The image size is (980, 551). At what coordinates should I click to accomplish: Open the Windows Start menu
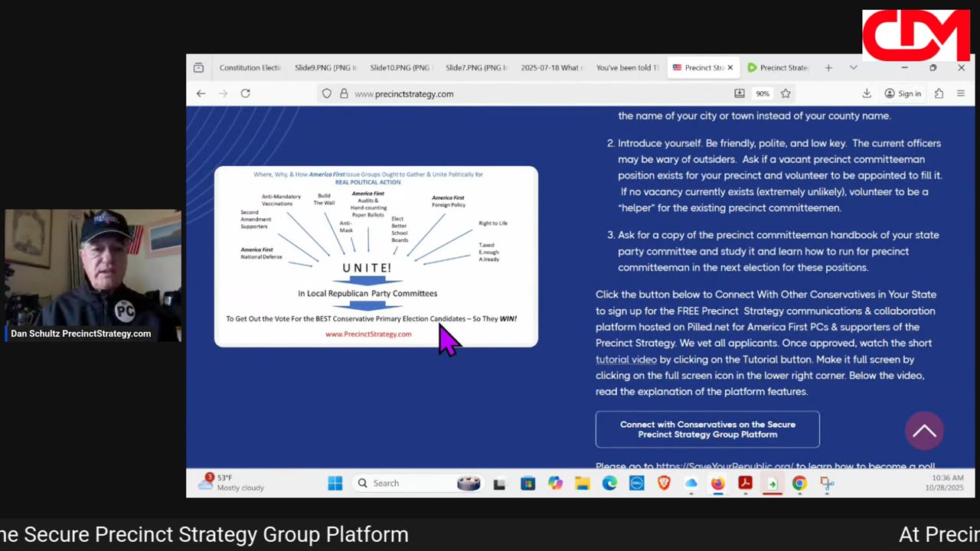[335, 483]
